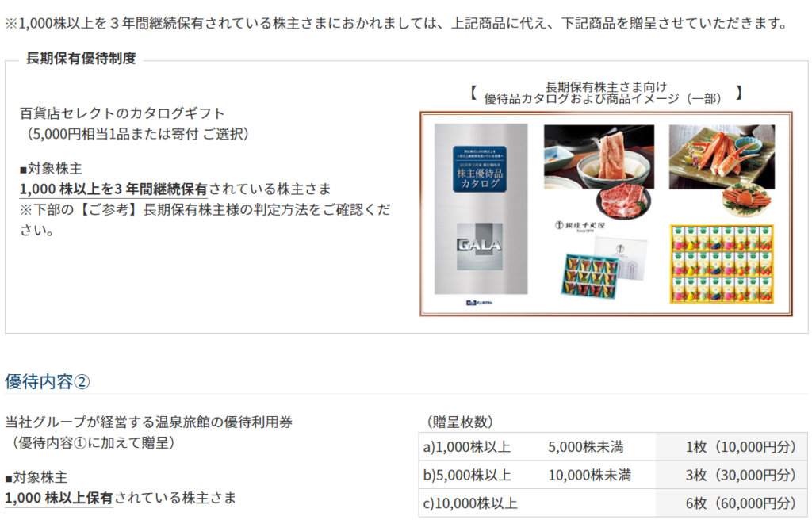Click the raw marbled beef plate image
This screenshot has height=520, width=812.
tap(623, 202)
